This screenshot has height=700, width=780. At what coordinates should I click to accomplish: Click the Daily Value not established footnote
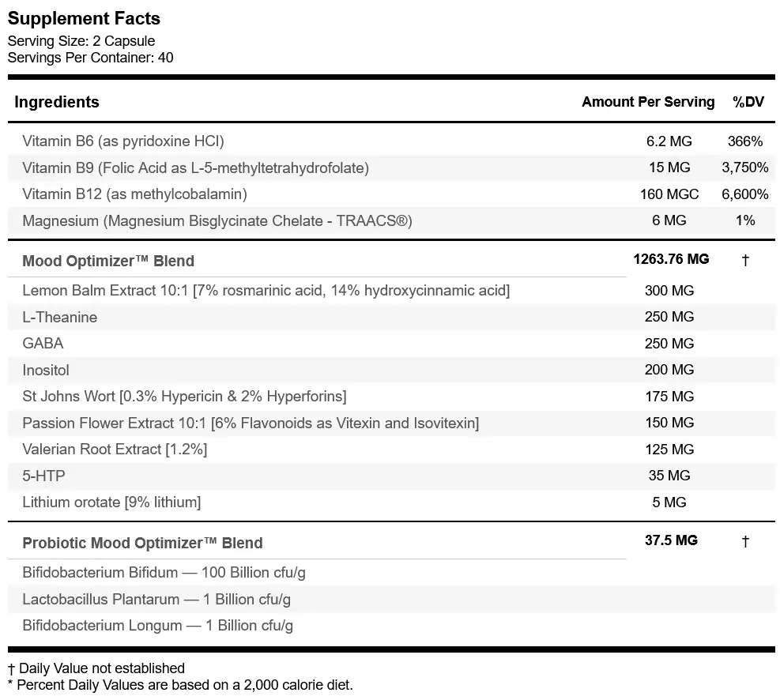96,668
